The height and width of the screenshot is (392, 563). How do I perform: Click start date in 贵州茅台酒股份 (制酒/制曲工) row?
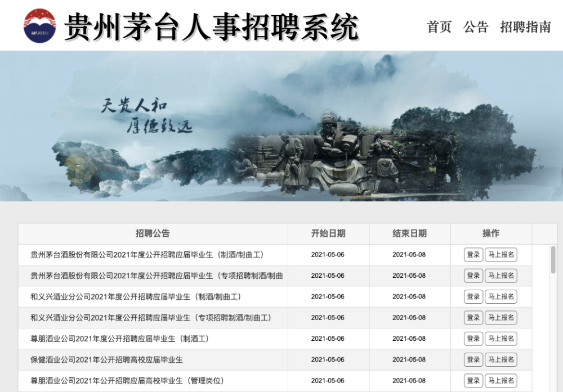[x=328, y=255]
